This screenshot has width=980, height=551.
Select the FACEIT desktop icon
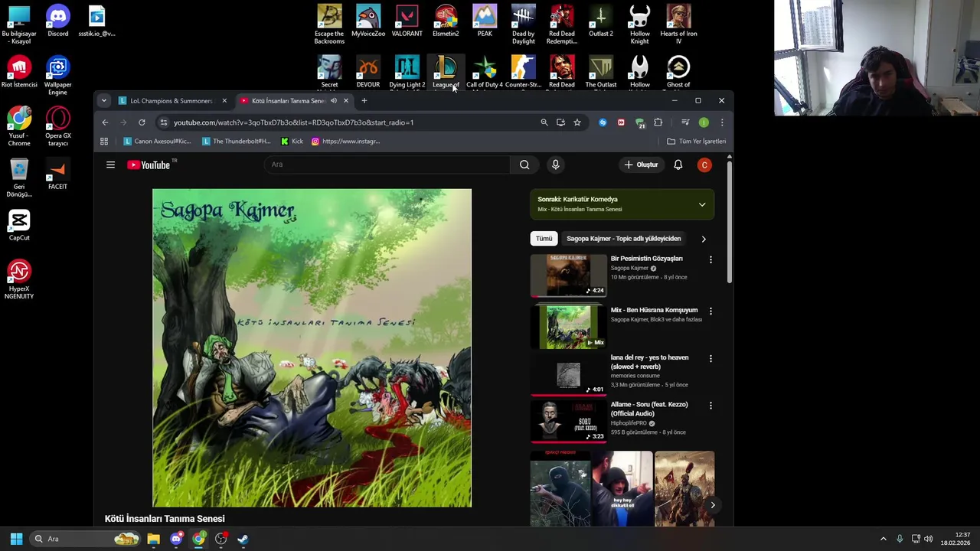pyautogui.click(x=58, y=174)
